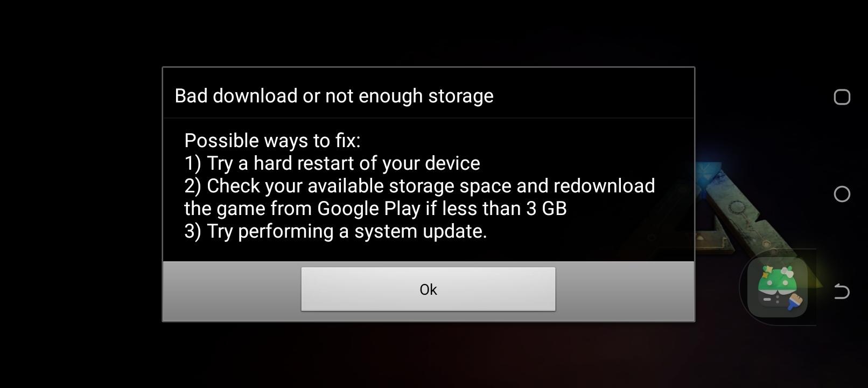Tap the gray bar right of Ok

[x=625, y=291]
